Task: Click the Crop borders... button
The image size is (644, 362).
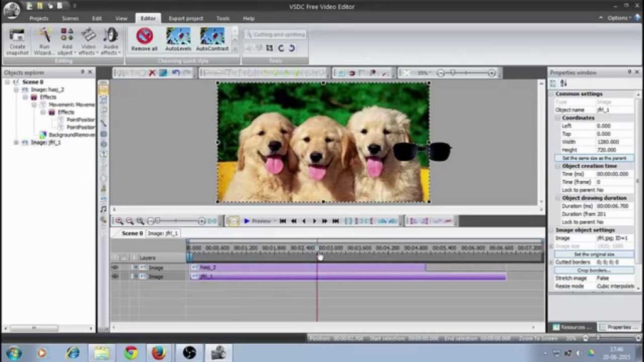Action: pos(594,270)
